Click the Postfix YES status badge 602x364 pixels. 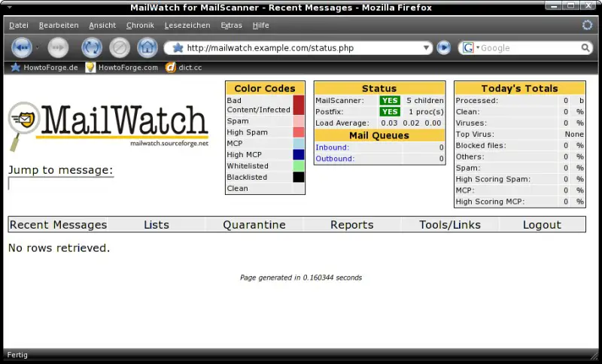[390, 111]
